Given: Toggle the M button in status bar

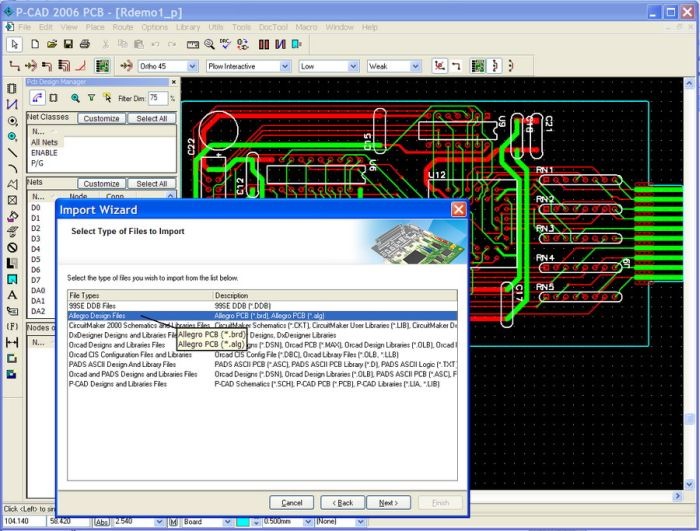Looking at the screenshot, I should point(174,522).
